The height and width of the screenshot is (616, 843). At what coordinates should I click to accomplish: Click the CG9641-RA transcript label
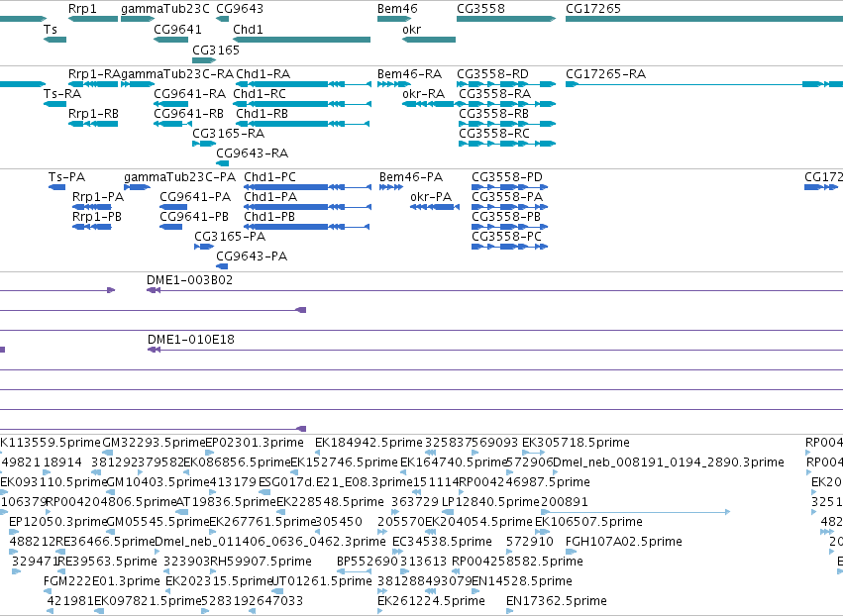(190, 93)
